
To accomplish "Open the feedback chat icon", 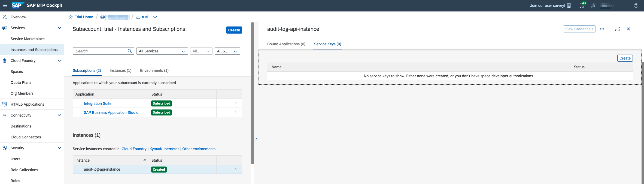I will coord(593,5).
